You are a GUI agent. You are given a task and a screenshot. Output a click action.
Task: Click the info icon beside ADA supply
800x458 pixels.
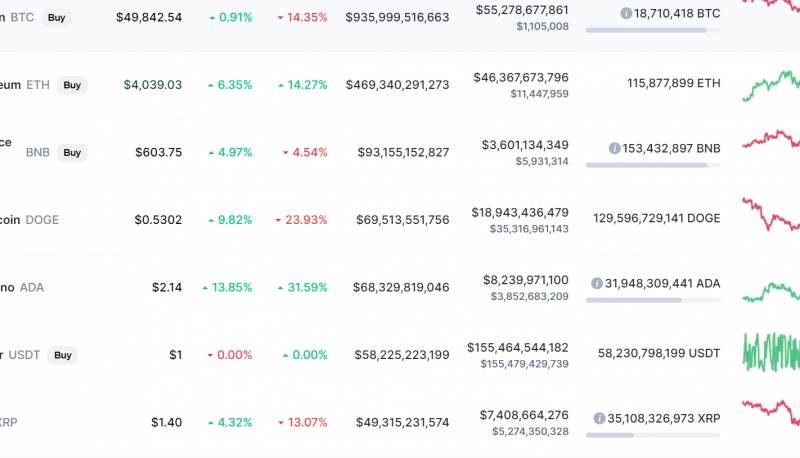pyautogui.click(x=596, y=284)
